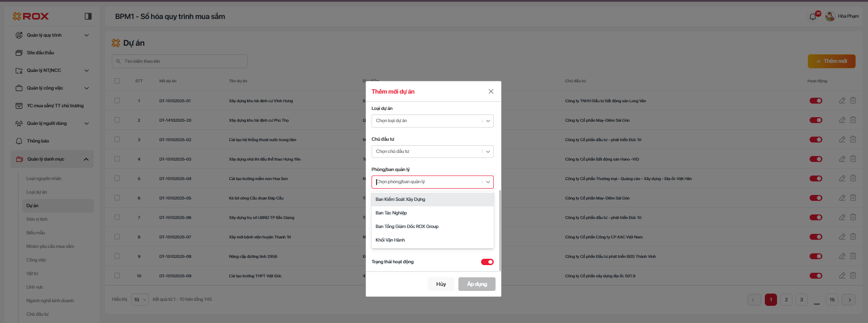The image size is (868, 323).
Task: Open Hòa Phạm user avatar
Action: pyautogui.click(x=830, y=16)
